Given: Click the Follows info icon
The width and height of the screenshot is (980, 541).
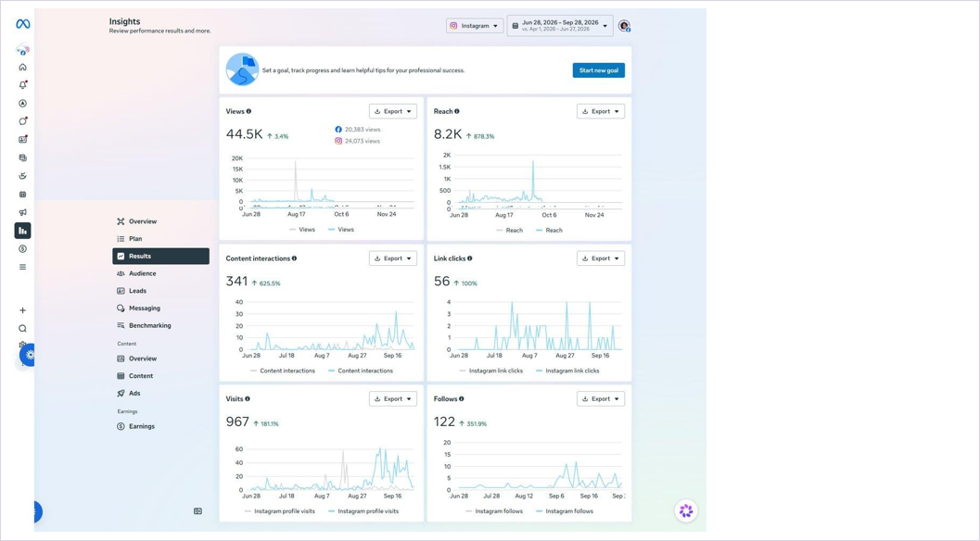Looking at the screenshot, I should [461, 398].
